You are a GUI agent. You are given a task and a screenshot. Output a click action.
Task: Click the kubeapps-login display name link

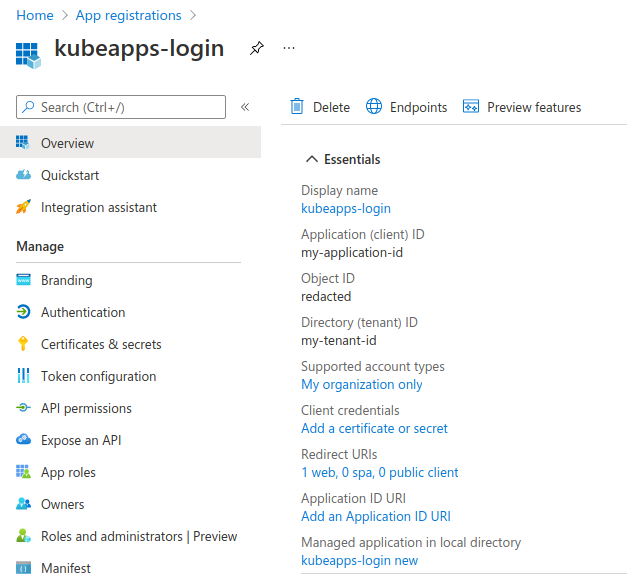click(x=346, y=208)
